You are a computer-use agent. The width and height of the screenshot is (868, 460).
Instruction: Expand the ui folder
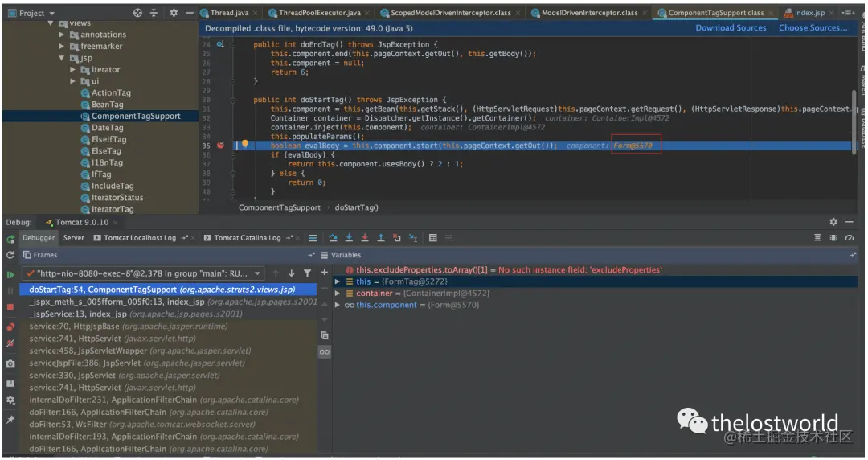click(72, 81)
